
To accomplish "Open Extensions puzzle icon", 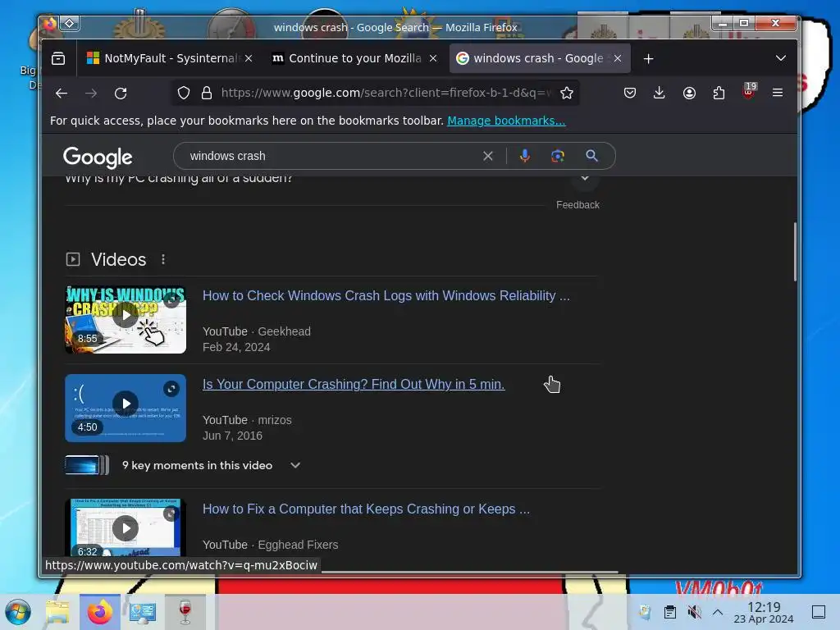I will click(x=719, y=94).
